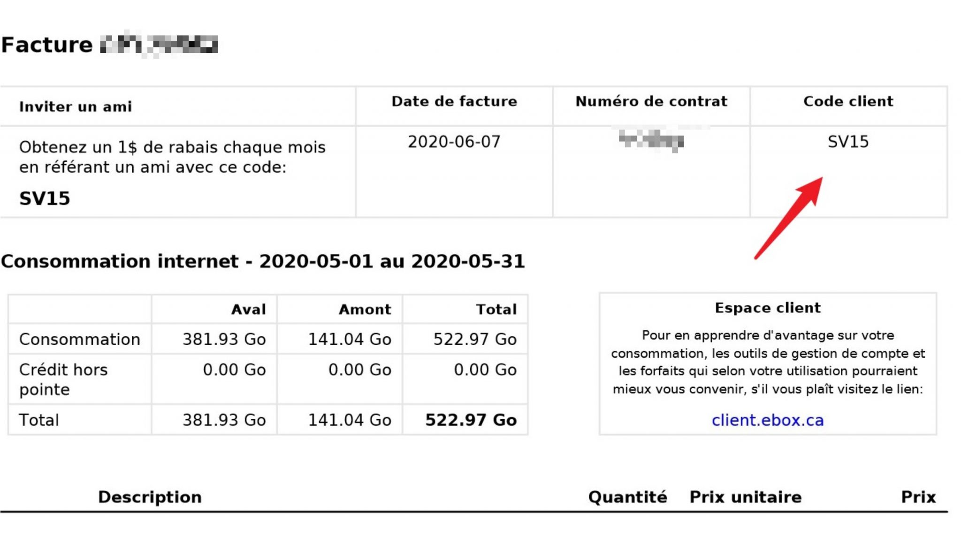Click the Crédit hors pointe row label
Image resolution: width=961 pixels, height=560 pixels.
pyautogui.click(x=63, y=379)
